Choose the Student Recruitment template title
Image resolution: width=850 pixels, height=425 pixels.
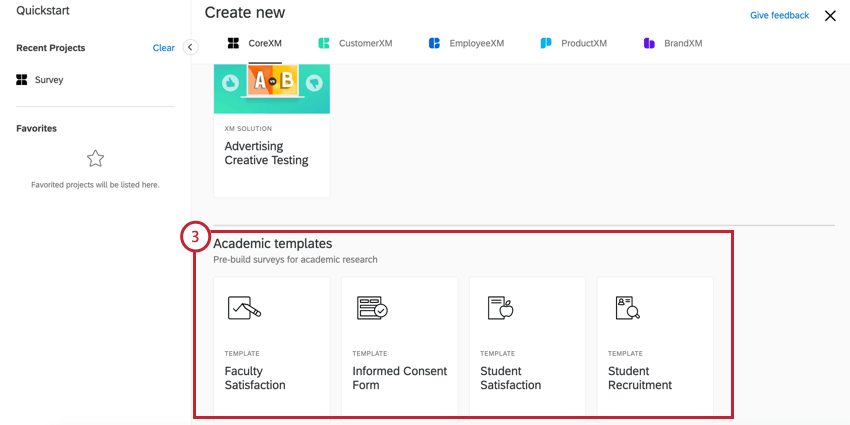[640, 378]
